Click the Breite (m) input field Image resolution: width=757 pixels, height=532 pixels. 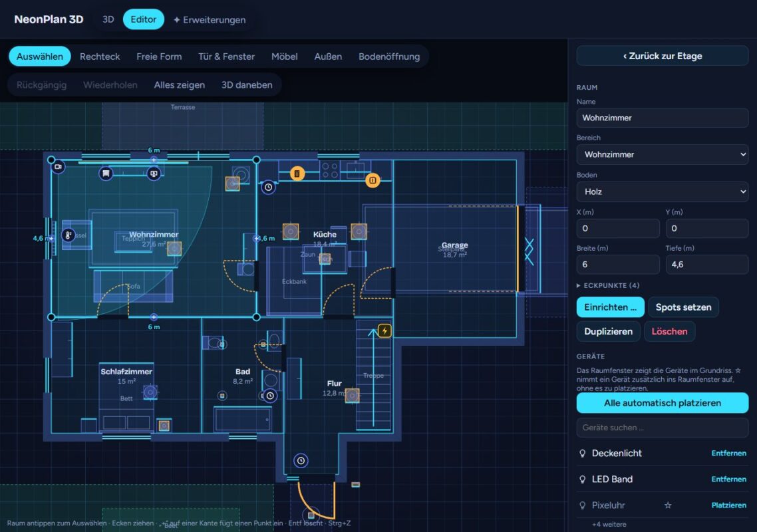[x=618, y=265]
